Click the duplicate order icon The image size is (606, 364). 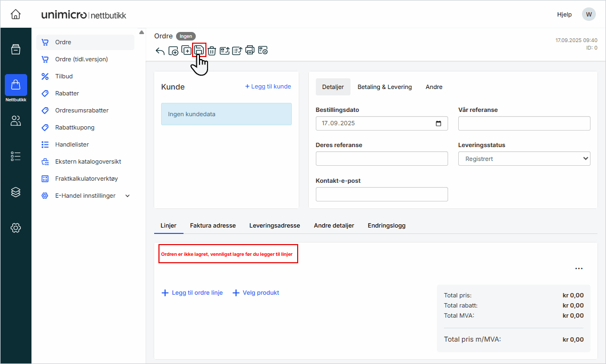point(186,51)
